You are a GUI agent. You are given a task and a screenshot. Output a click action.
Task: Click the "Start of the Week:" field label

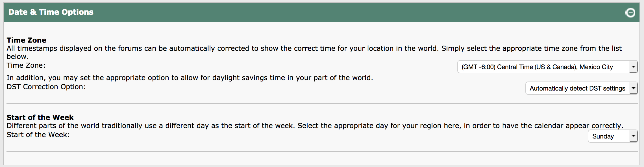[x=38, y=135]
